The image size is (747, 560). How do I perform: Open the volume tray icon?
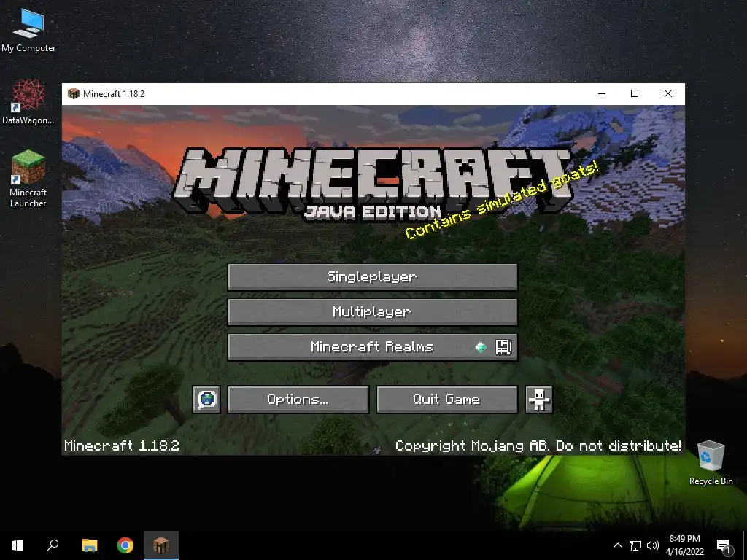coord(653,545)
